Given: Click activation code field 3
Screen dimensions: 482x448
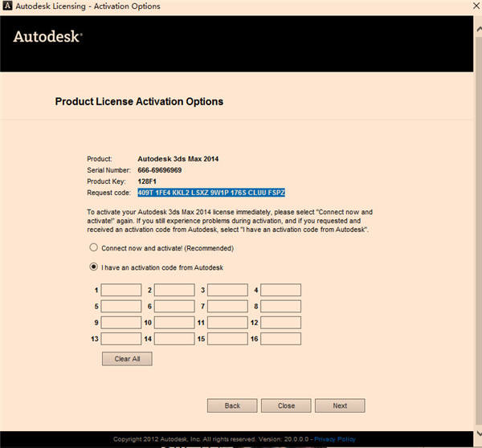Looking at the screenshot, I should tap(227, 290).
